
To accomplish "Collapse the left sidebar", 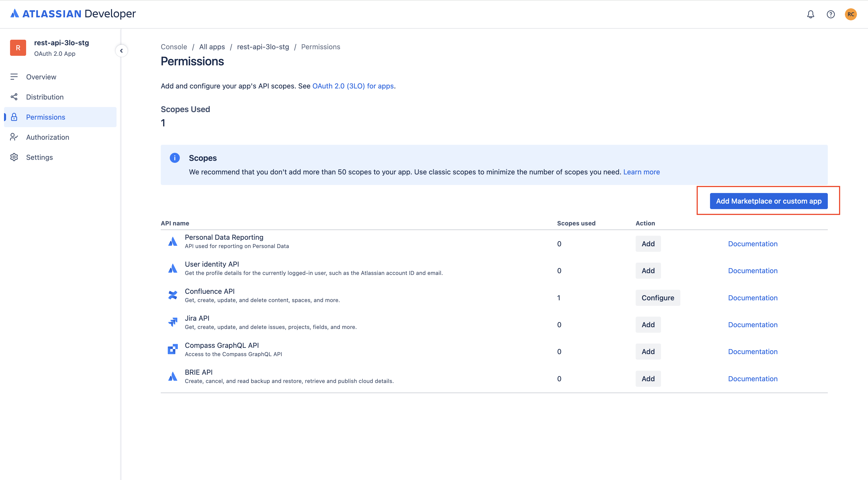I will coord(122,51).
